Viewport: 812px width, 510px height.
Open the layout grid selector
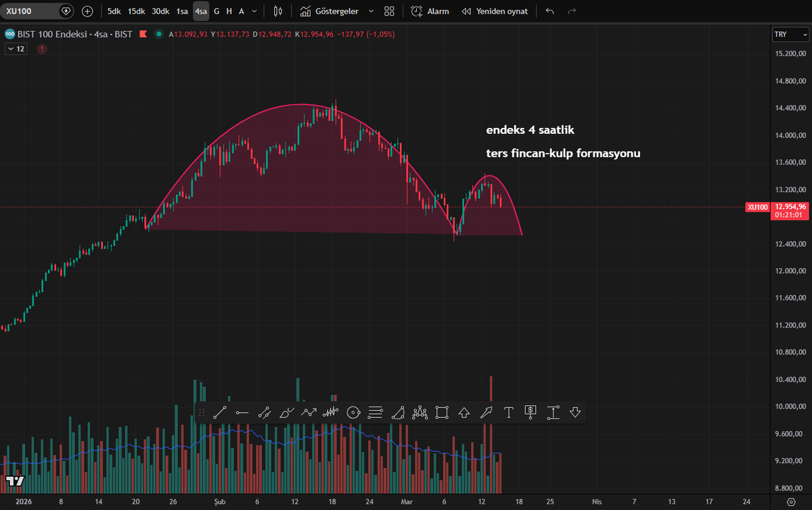(389, 11)
